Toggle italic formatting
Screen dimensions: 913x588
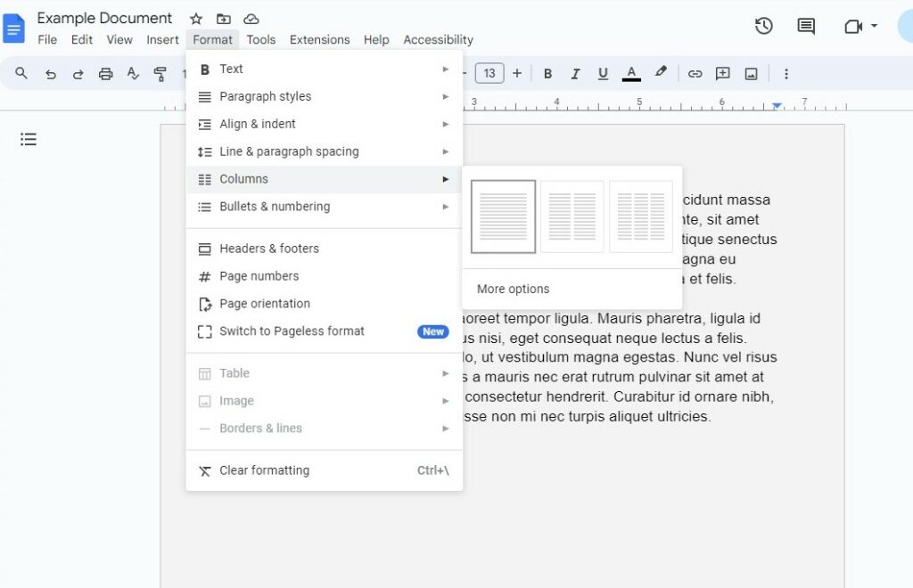click(575, 74)
